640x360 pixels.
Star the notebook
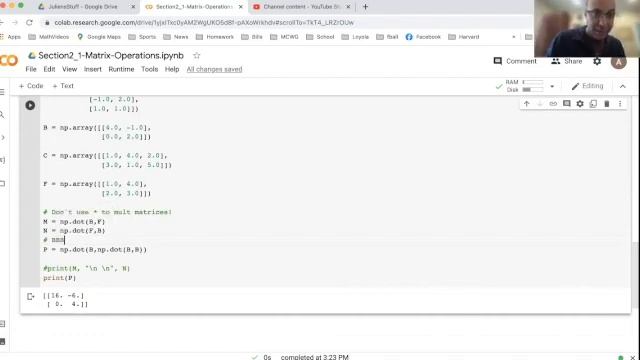pyautogui.click(x=196, y=56)
